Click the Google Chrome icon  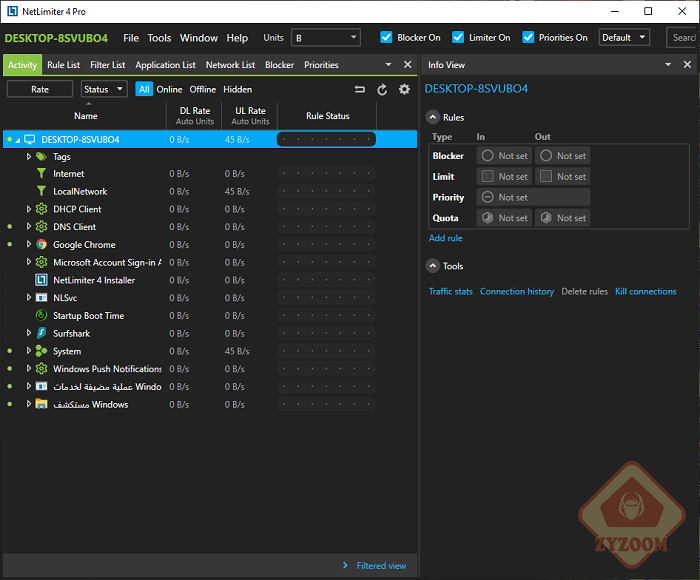tap(42, 244)
